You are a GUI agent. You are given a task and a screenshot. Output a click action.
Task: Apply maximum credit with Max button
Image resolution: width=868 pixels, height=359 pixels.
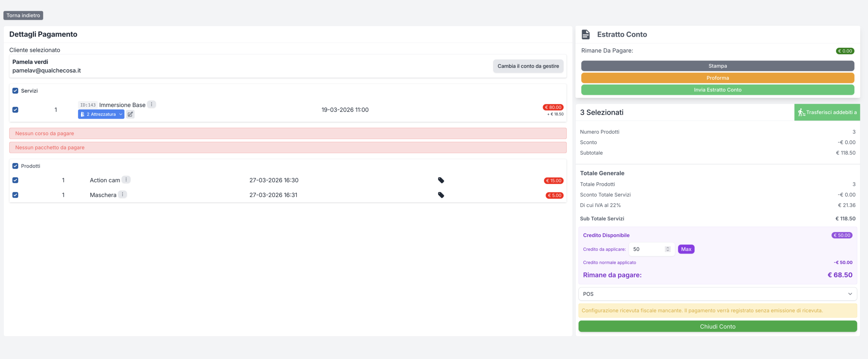[686, 249]
